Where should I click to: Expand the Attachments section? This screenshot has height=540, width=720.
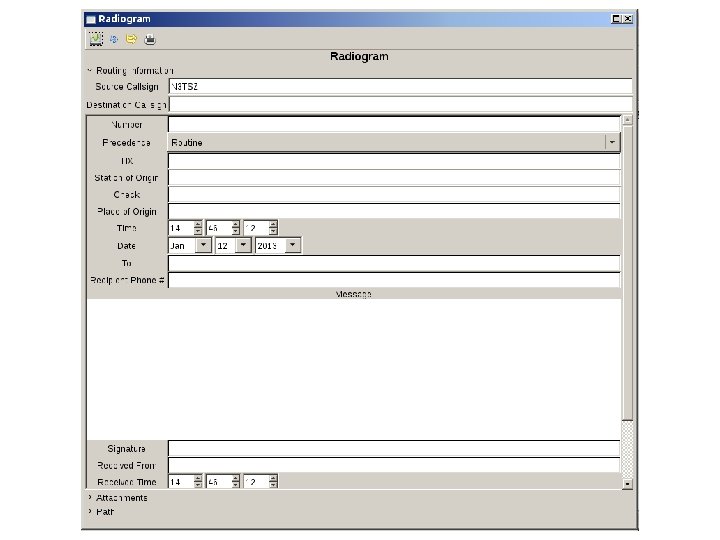[90, 497]
